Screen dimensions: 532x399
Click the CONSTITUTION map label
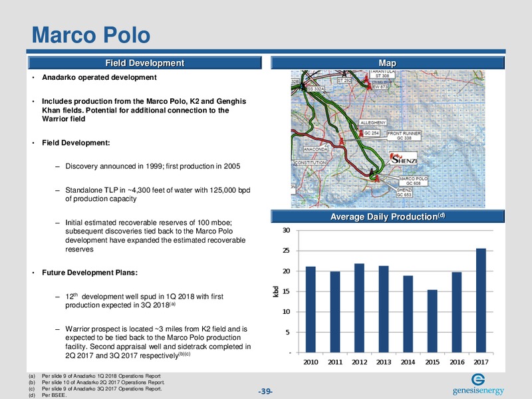point(311,162)
